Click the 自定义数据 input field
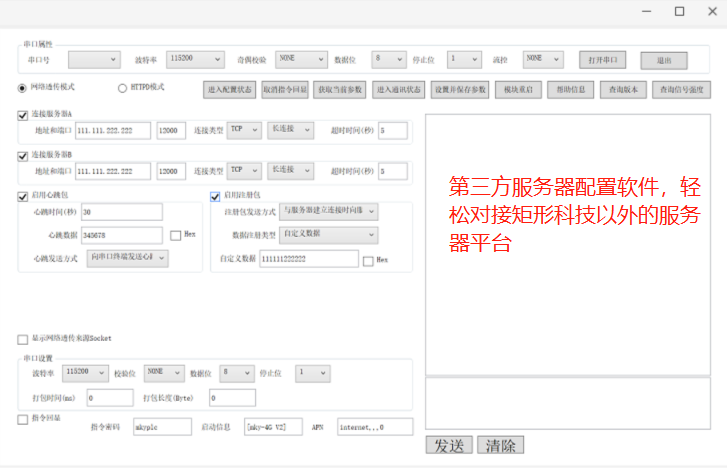 click(x=308, y=259)
